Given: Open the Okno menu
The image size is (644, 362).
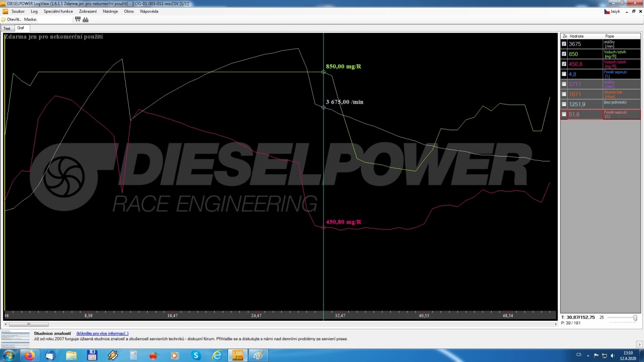Looking at the screenshot, I should click(x=129, y=11).
